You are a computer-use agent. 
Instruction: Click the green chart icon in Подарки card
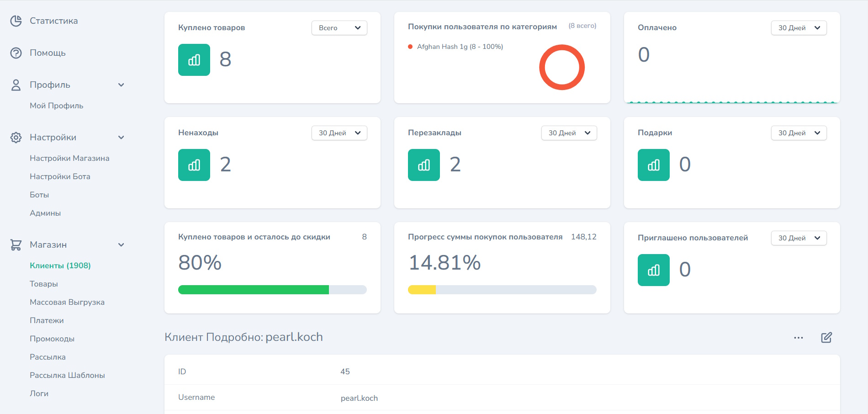(653, 165)
